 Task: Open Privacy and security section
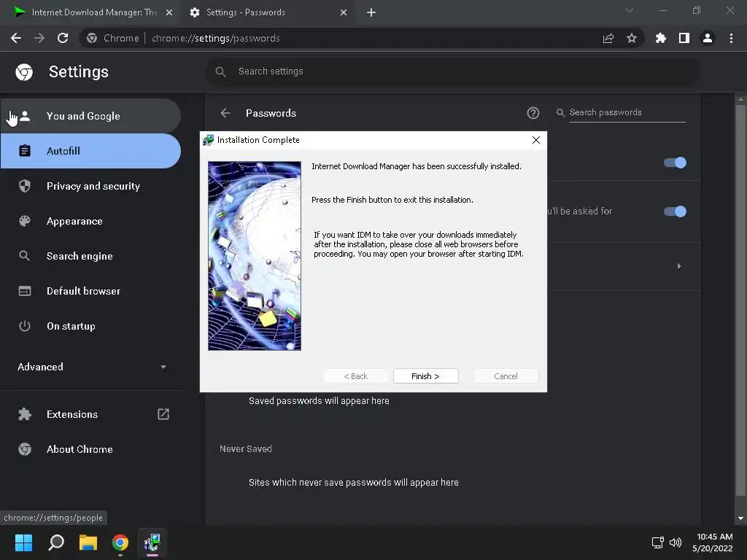pos(90,186)
